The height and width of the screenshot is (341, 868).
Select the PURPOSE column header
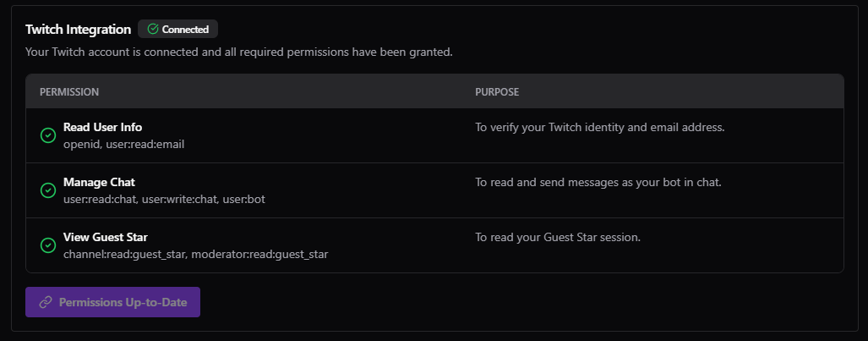pyautogui.click(x=497, y=91)
